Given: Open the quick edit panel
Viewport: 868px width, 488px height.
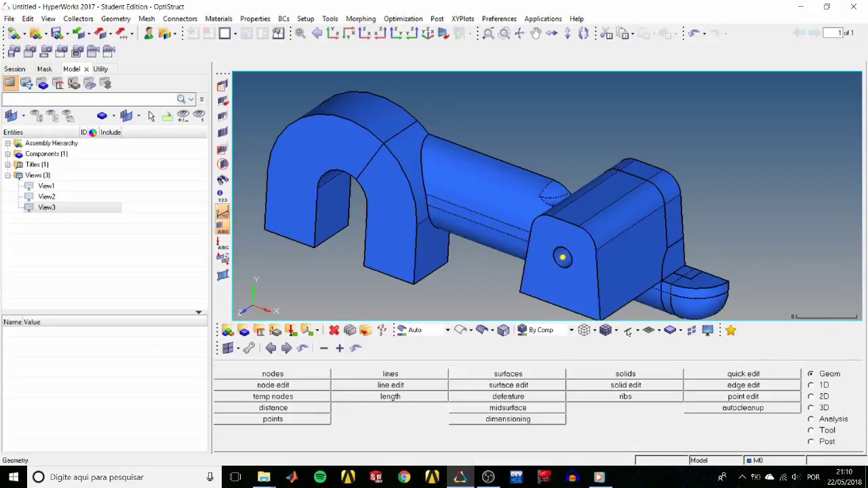Looking at the screenshot, I should [x=743, y=373].
